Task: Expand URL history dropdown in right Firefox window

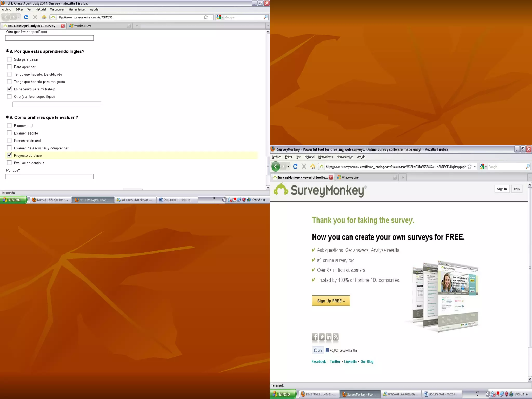Action: pyautogui.click(x=475, y=167)
